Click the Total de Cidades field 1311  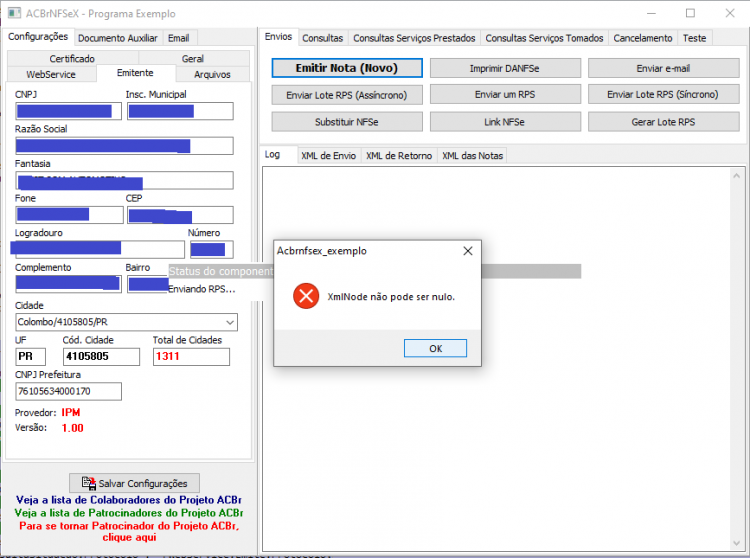191,357
